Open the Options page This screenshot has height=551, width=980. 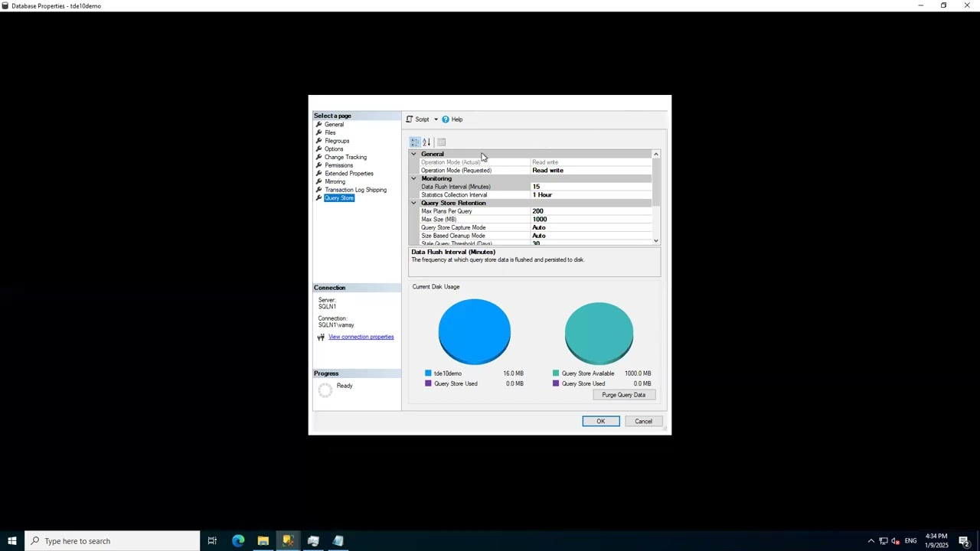pos(334,149)
